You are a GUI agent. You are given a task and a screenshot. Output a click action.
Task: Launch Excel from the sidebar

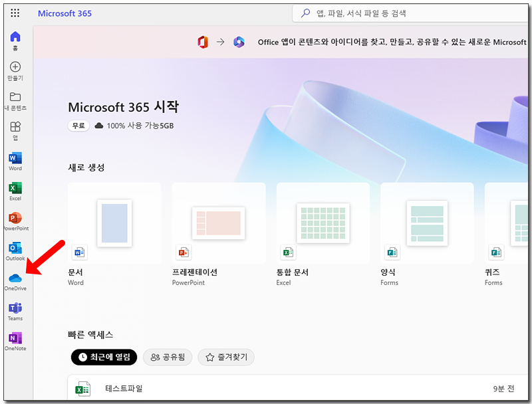point(15,191)
